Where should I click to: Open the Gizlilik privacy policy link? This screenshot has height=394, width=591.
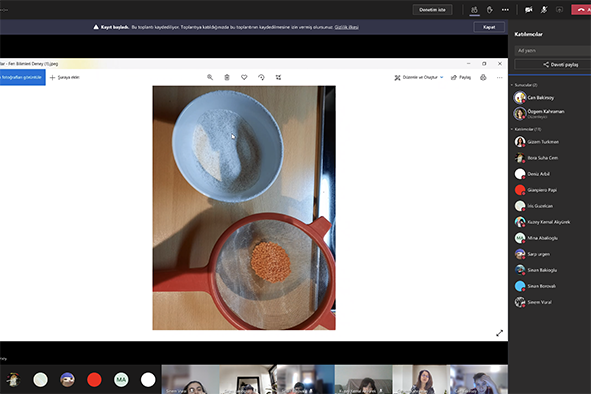click(346, 27)
